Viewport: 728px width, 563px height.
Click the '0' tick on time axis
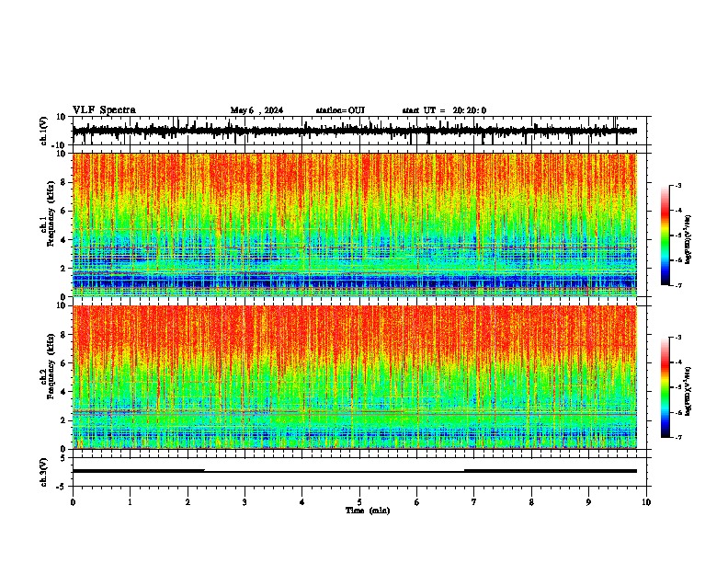point(73,502)
